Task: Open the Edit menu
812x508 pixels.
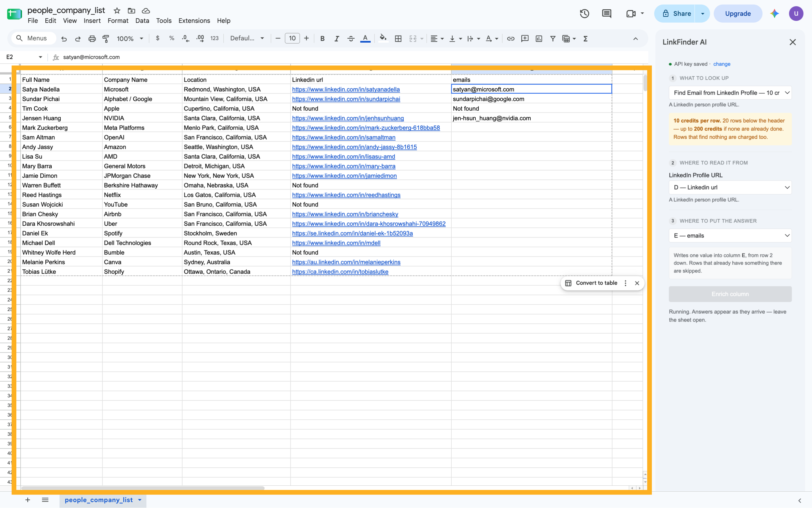Action: point(50,21)
